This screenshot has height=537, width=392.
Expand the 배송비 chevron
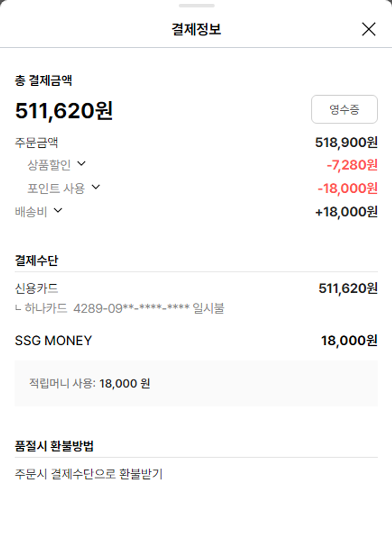point(58,211)
